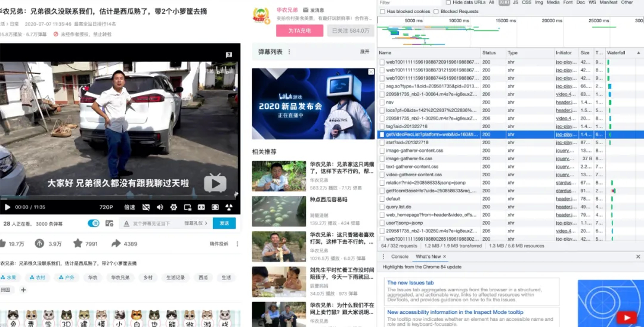Image resolution: width=644 pixels, height=327 pixels.
Task: Open the help question mark on the video
Action: coord(229,55)
